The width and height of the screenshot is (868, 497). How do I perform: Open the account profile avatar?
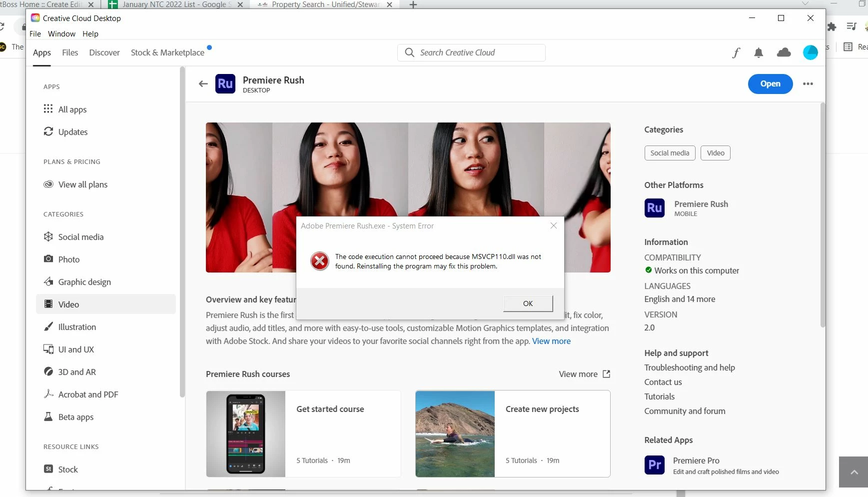tap(810, 52)
